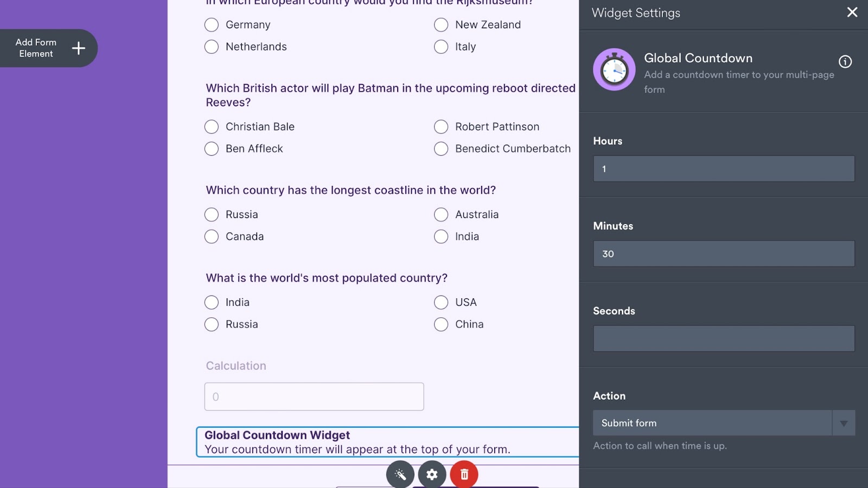
Task: Expand the Action dropdown arrow
Action: pos(844,423)
